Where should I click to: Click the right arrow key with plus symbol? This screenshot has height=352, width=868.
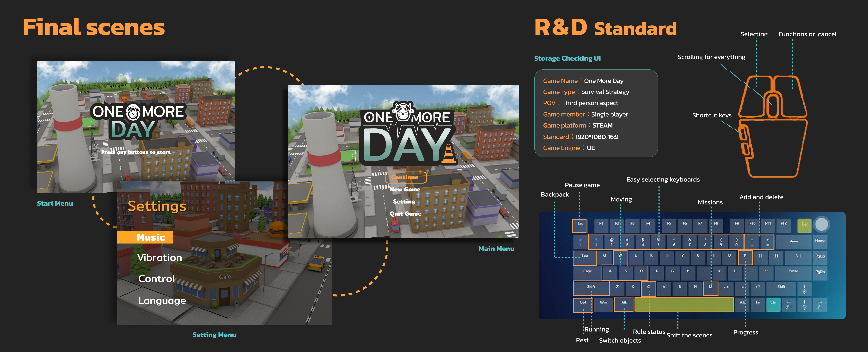point(820,304)
